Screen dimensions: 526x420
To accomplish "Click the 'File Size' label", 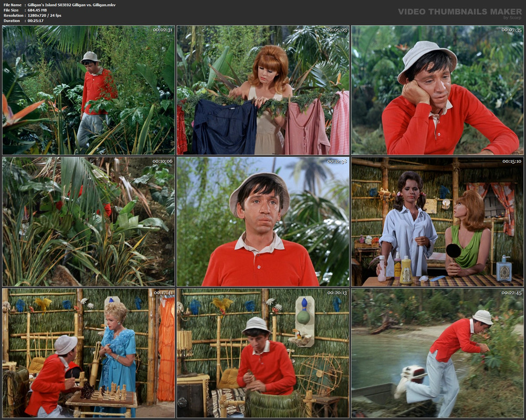I will pyautogui.click(x=11, y=10).
